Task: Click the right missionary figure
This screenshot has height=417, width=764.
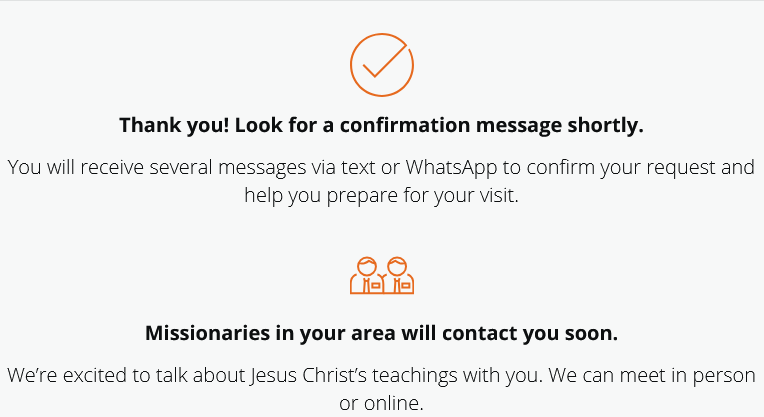Action: (x=398, y=275)
